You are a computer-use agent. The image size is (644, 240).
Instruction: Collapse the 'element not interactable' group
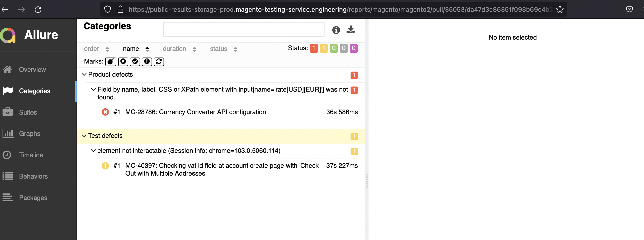93,150
